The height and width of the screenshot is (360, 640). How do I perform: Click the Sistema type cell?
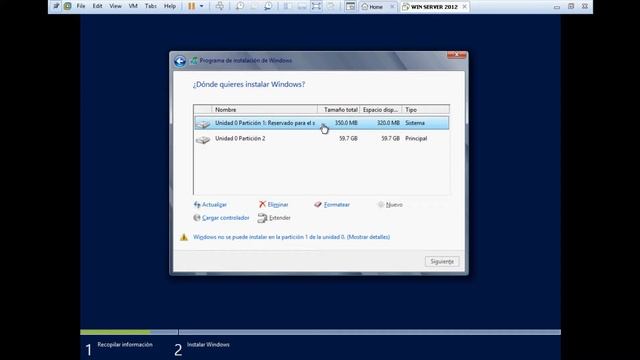tap(415, 123)
